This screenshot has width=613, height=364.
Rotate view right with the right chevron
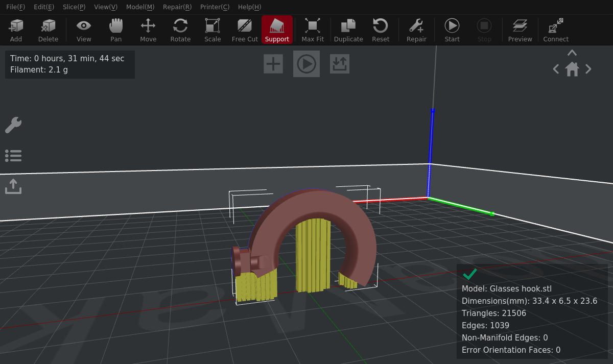tap(588, 69)
